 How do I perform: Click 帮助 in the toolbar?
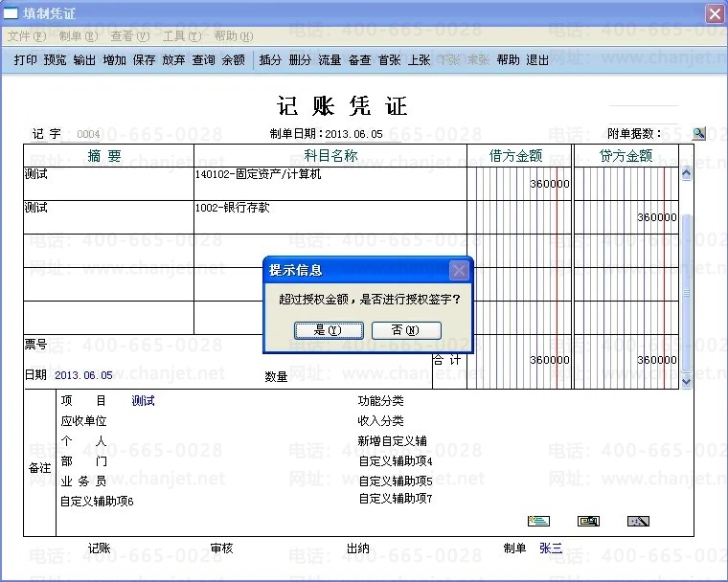tap(508, 60)
